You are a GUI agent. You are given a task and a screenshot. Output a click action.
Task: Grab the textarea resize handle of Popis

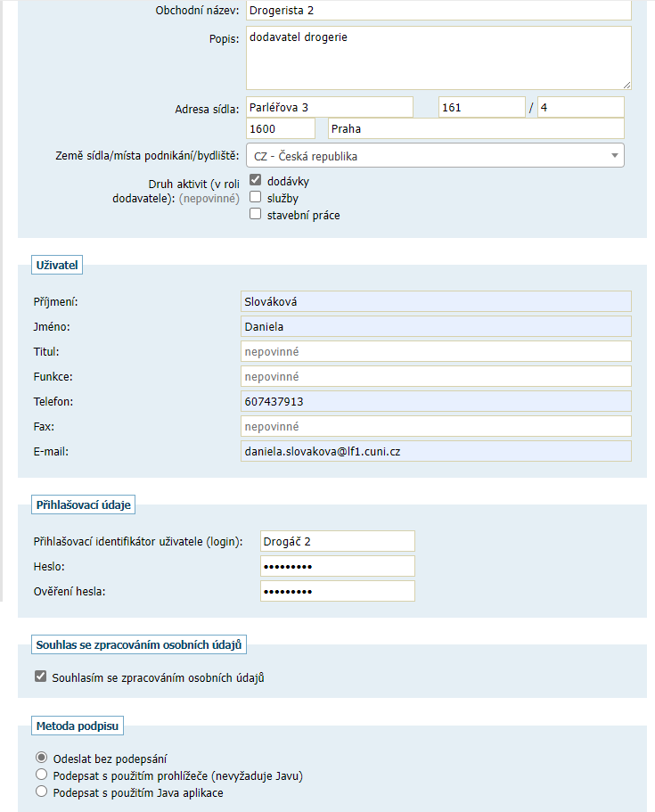(627, 86)
